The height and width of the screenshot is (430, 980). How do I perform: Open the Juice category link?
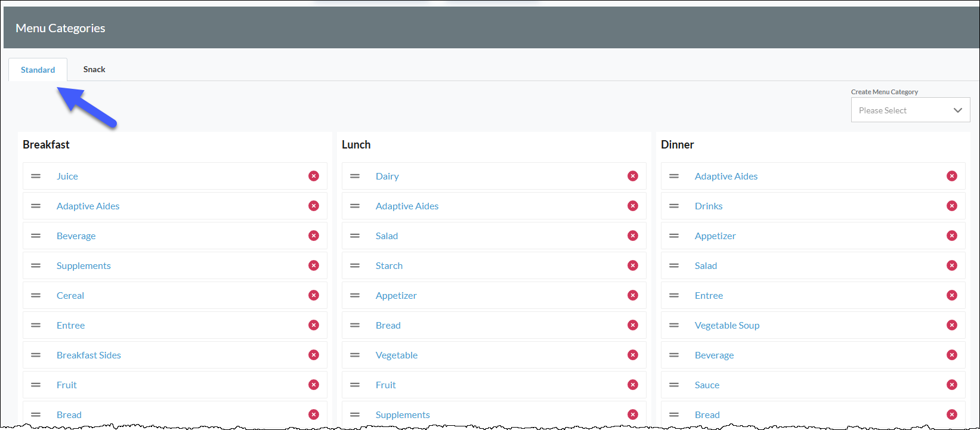click(x=67, y=176)
